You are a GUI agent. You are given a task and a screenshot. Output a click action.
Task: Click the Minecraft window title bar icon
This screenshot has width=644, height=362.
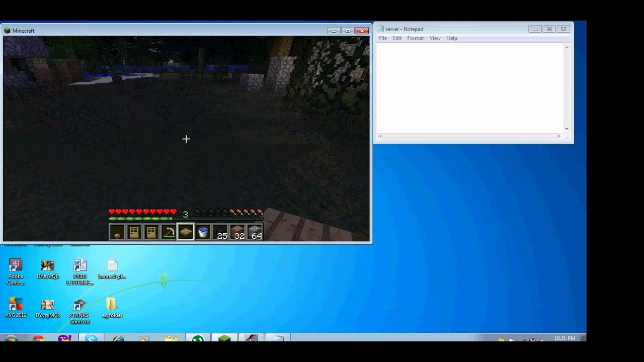(x=7, y=31)
